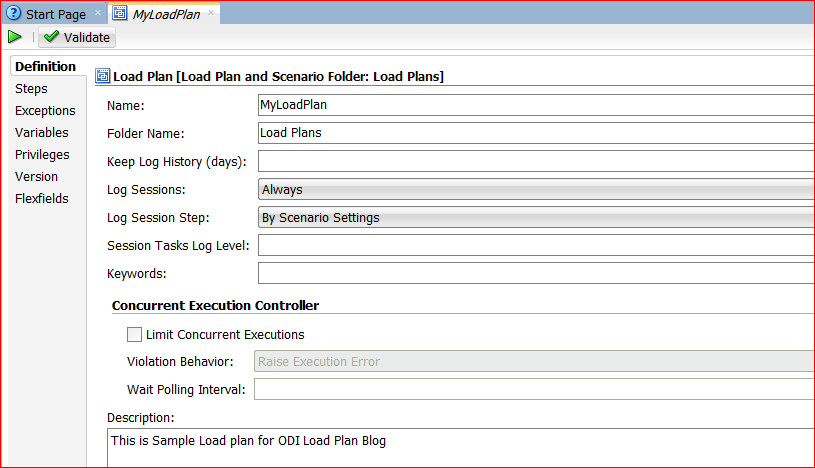The width and height of the screenshot is (815, 468).
Task: Click the Load Plan header icon
Action: point(101,76)
